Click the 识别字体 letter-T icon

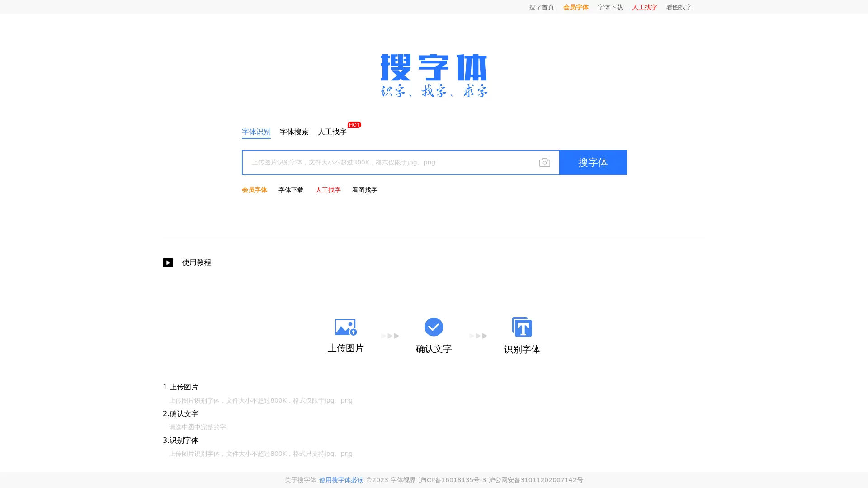(522, 327)
